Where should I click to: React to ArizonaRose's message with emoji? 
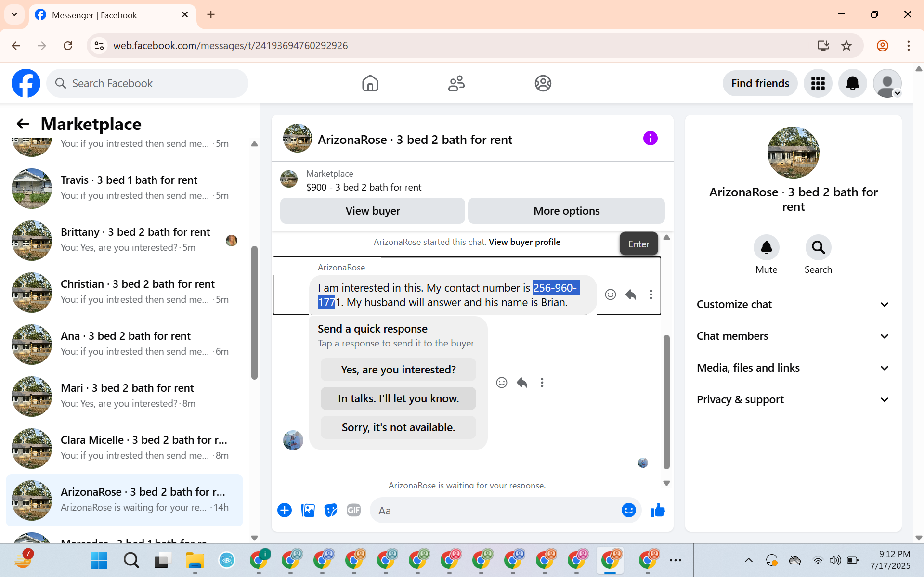(x=610, y=295)
